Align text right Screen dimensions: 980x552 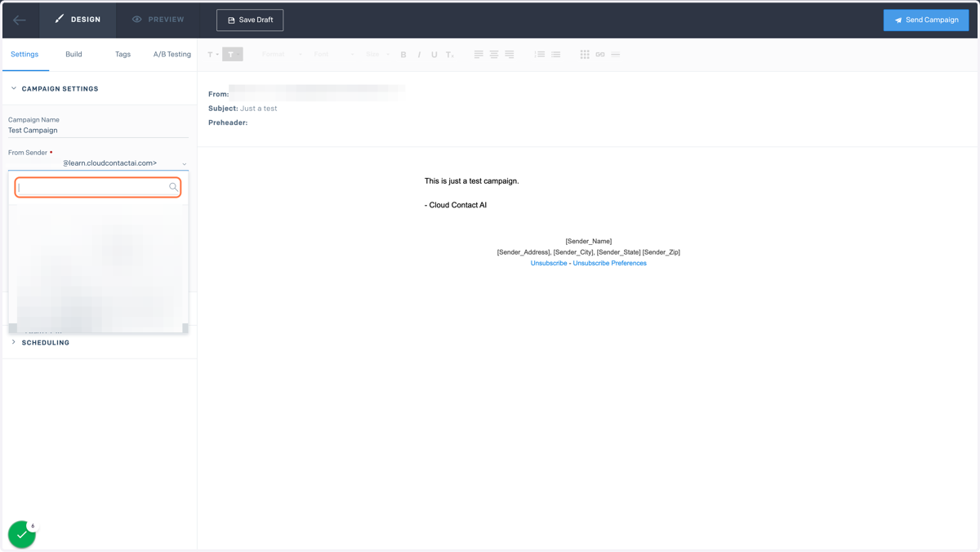tap(510, 55)
